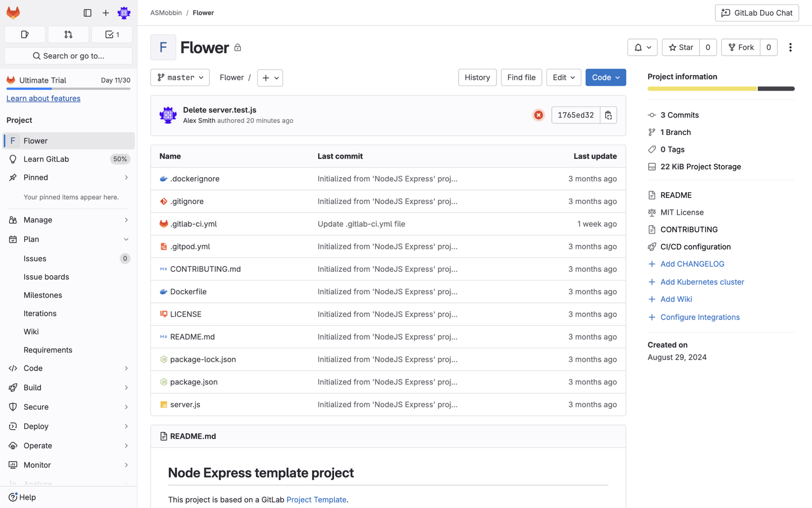Click commit hash 1765ed32

click(x=576, y=115)
